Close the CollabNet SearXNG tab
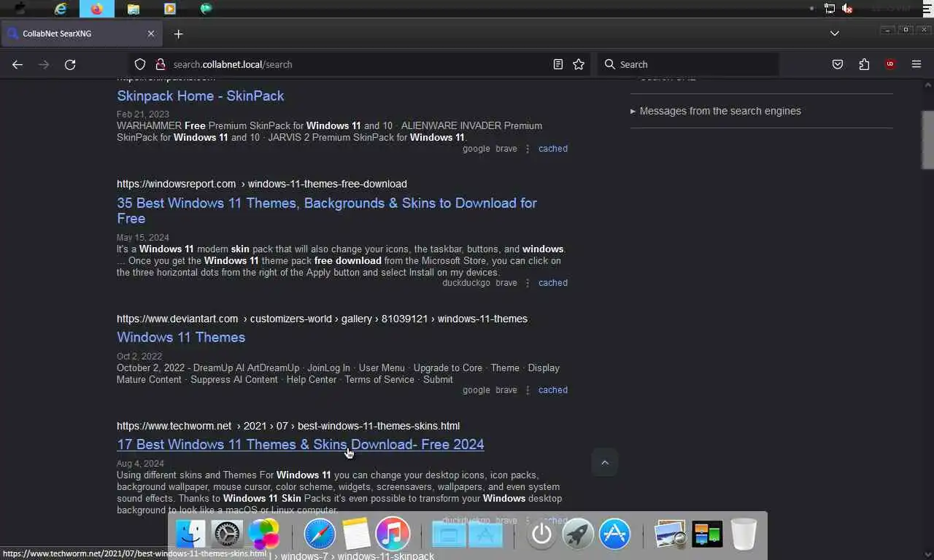934x560 pixels. 151,34
